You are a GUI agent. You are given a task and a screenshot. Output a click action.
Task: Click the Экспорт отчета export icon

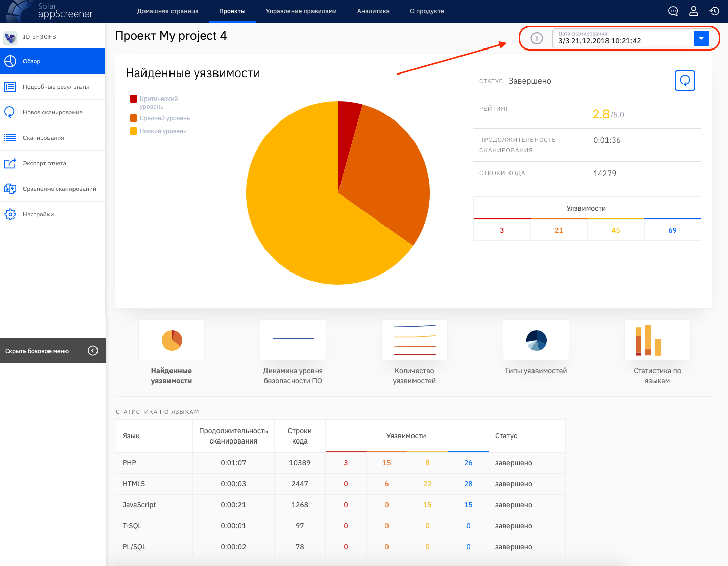(x=10, y=163)
